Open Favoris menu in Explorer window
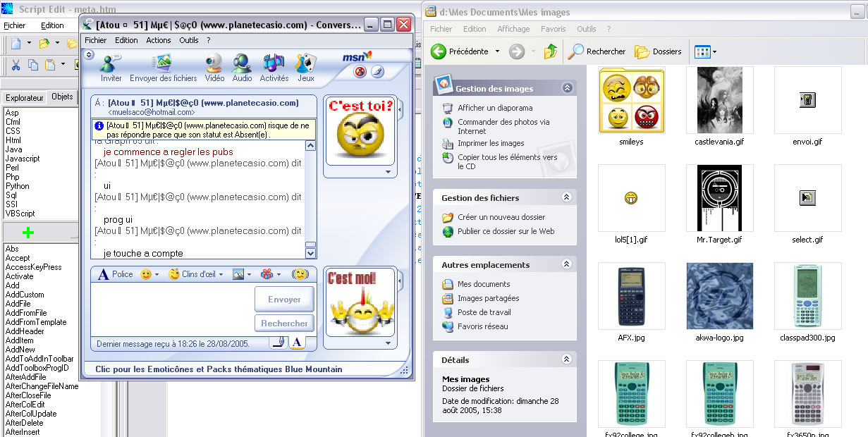868x437 pixels. pyautogui.click(x=554, y=29)
